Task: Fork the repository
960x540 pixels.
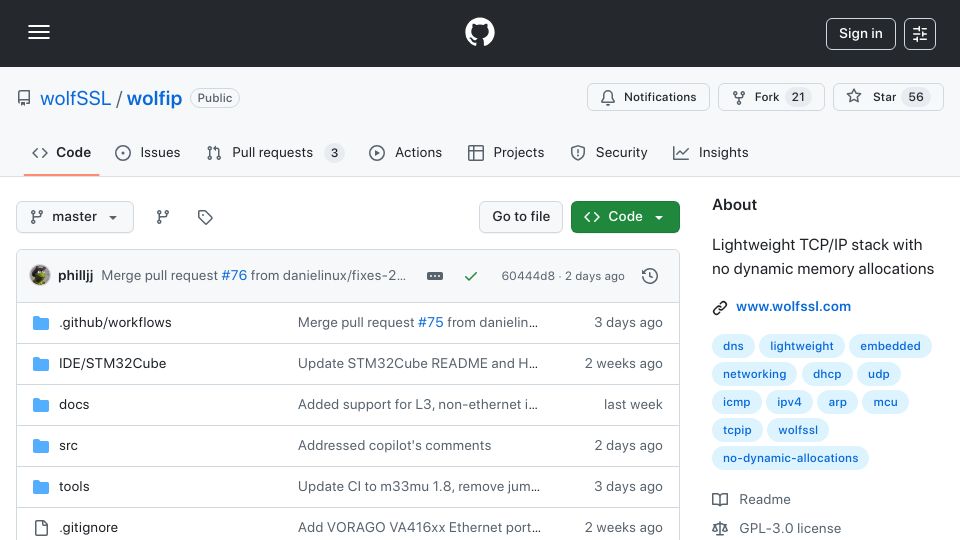Action: point(771,97)
